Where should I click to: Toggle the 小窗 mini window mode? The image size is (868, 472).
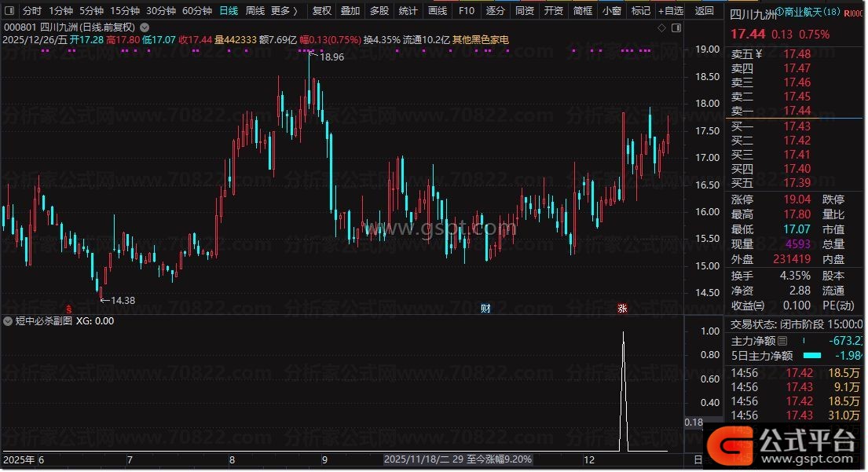click(611, 11)
